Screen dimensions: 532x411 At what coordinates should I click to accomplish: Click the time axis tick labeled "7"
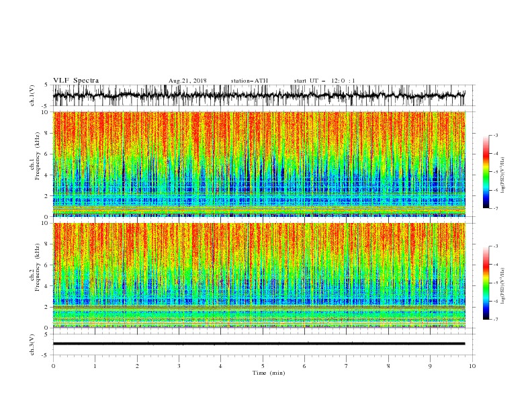pos(347,366)
